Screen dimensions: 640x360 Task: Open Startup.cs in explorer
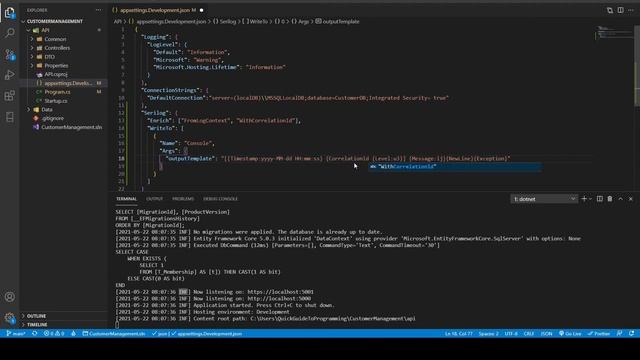pyautogui.click(x=56, y=101)
